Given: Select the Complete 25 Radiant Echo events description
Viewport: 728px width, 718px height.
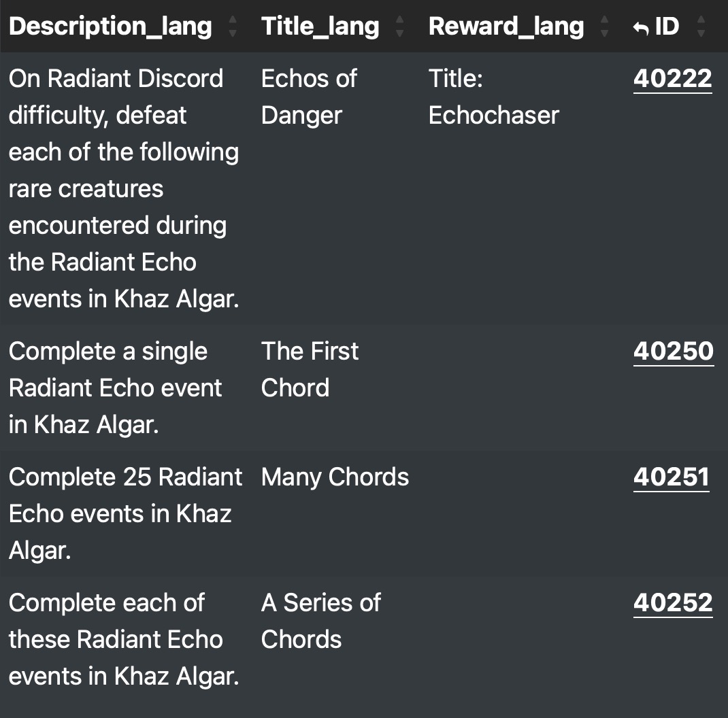Looking at the screenshot, I should [125, 514].
